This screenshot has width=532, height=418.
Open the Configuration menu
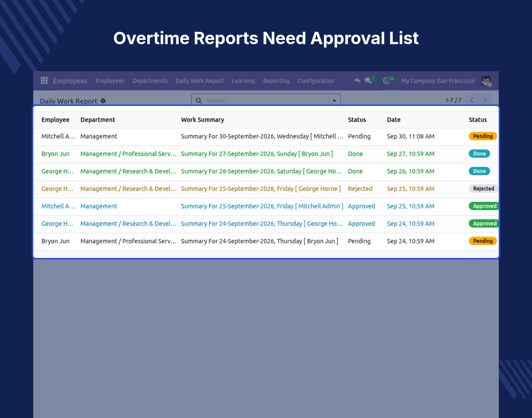click(316, 81)
